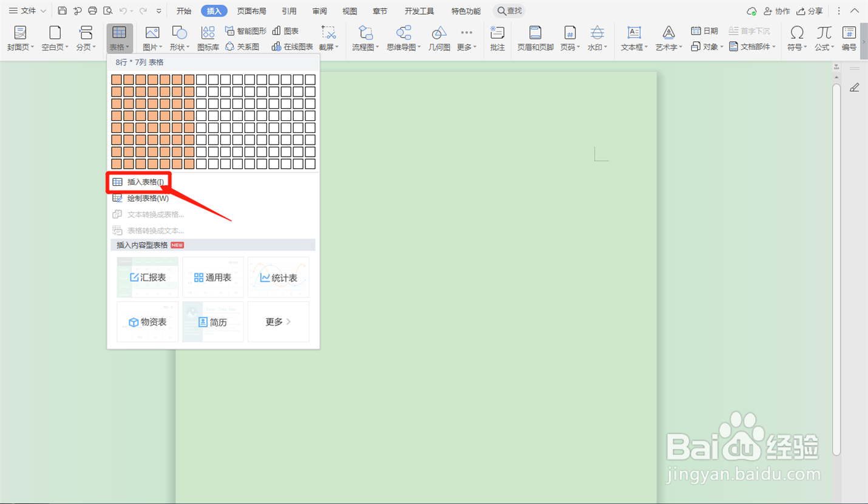This screenshot has width=868, height=504.
Task: Insert a 空白页 blank page
Action: point(55,38)
